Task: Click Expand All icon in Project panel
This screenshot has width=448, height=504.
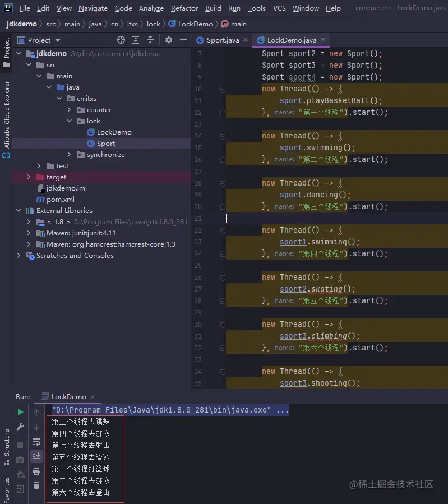Action: 136,40
